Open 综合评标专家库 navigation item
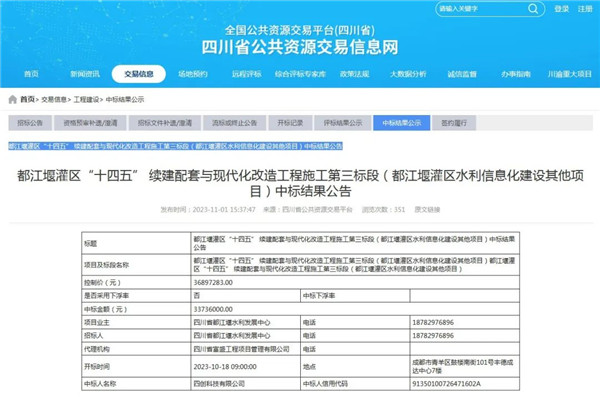The image size is (600, 400). pos(300,74)
